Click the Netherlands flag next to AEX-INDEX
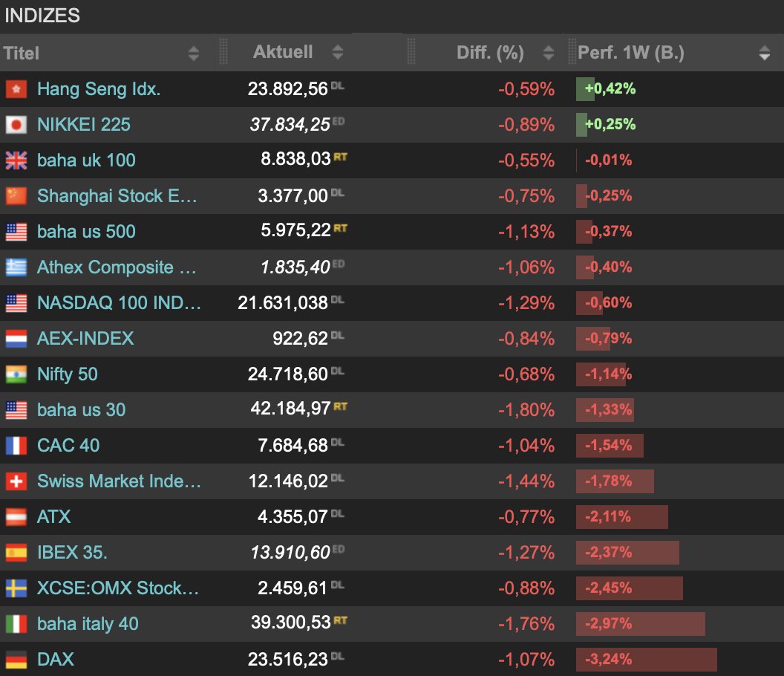Viewport: 784px width, 676px height. 16,339
